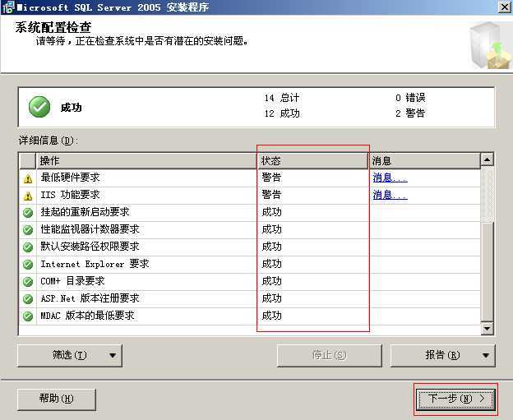Select the IIS 功能要求 row text
Screen dimensions: 513x420
pos(70,195)
